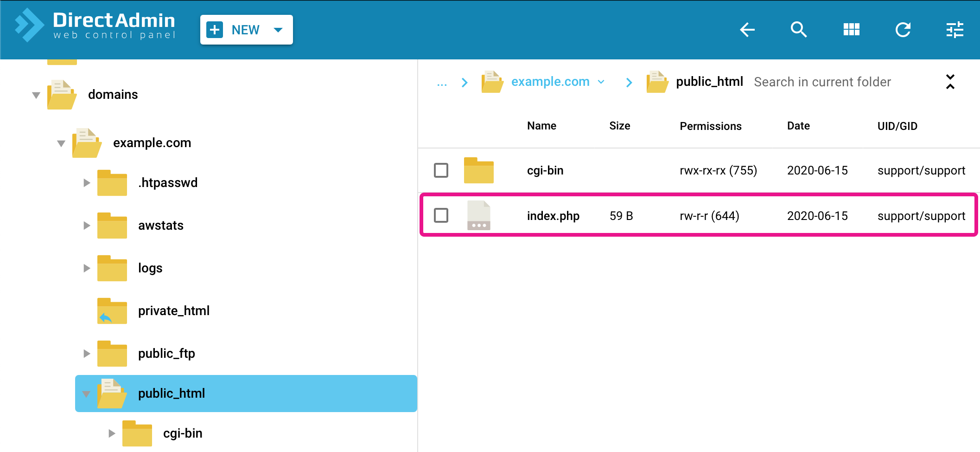Tick the index.php checkbox
The height and width of the screenshot is (452, 980).
pyautogui.click(x=441, y=215)
